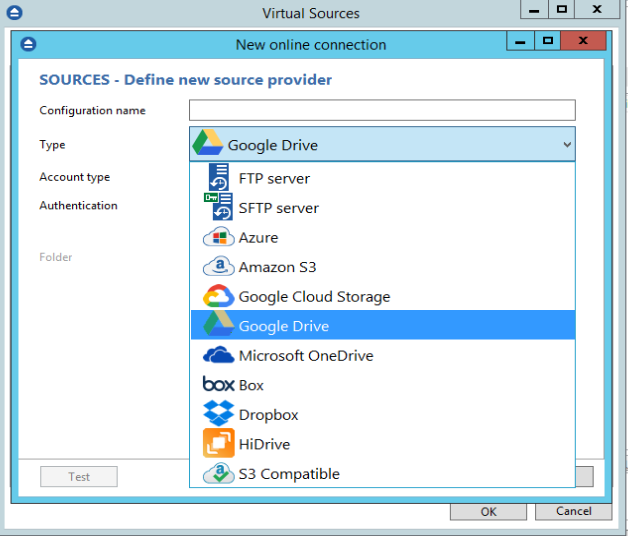The image size is (628, 536).
Task: Click the Dropbox logo icon
Action: 219,413
